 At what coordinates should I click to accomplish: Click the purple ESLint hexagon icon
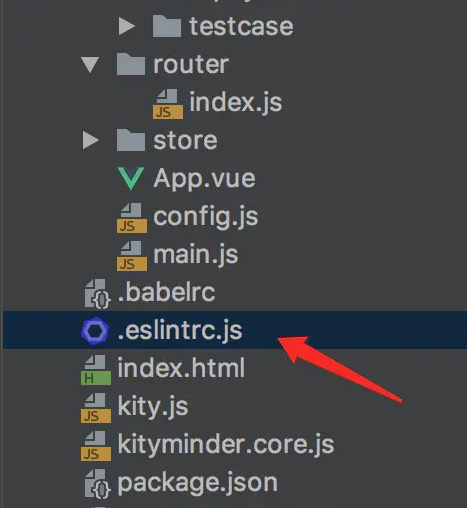coord(95,331)
